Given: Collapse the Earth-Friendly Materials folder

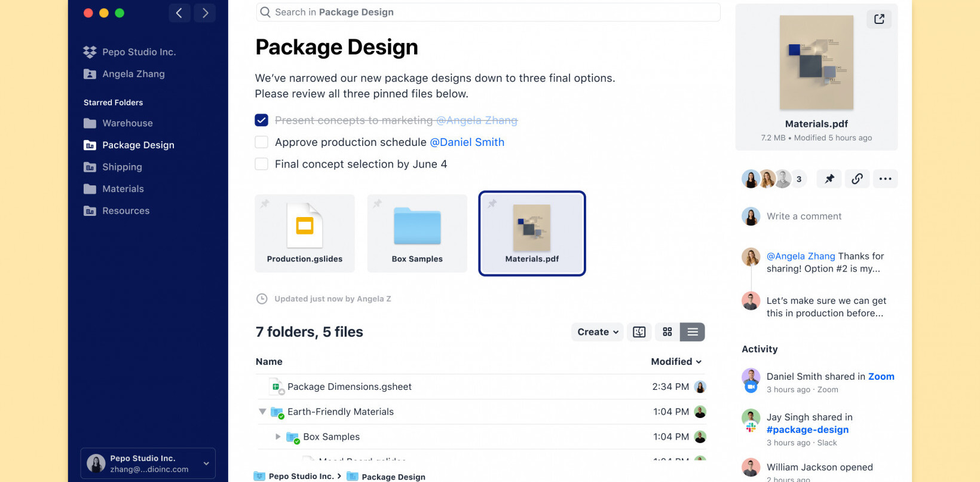Looking at the screenshot, I should [262, 412].
